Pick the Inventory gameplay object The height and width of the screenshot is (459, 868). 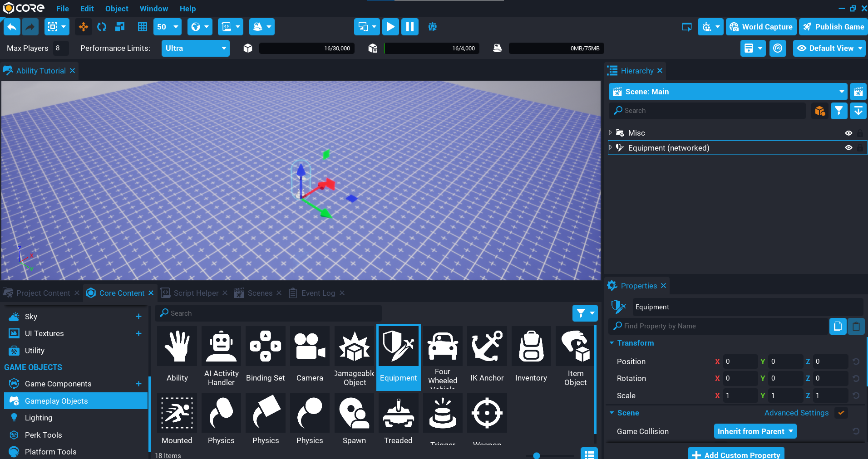531,356
